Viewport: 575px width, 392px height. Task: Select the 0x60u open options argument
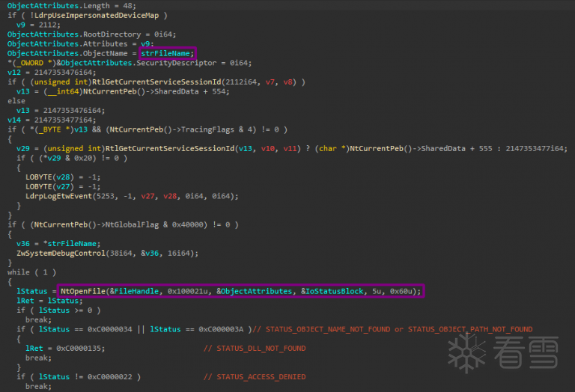click(401, 292)
